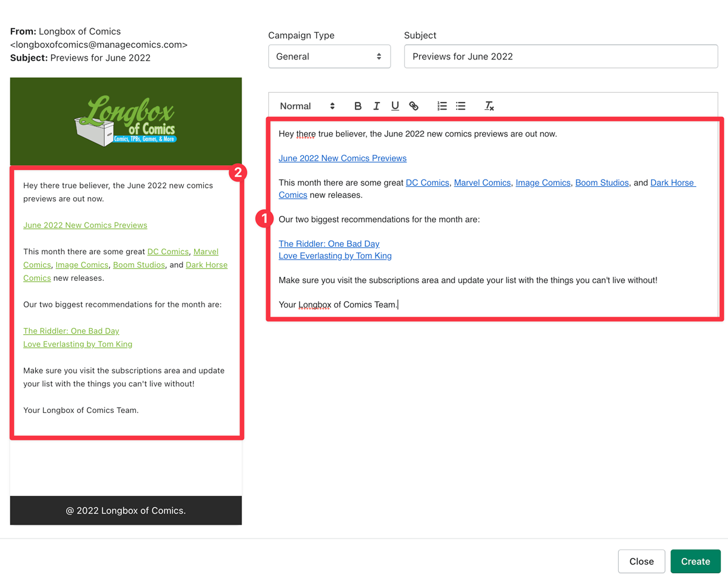The width and height of the screenshot is (728, 581).
Task: Click the Campaign Type label
Action: (x=302, y=35)
